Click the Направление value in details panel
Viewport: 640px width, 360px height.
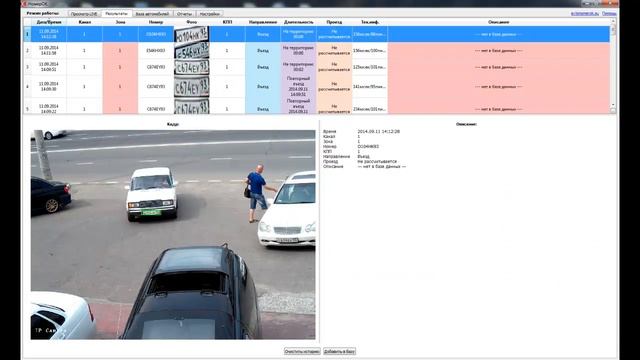tap(363, 156)
